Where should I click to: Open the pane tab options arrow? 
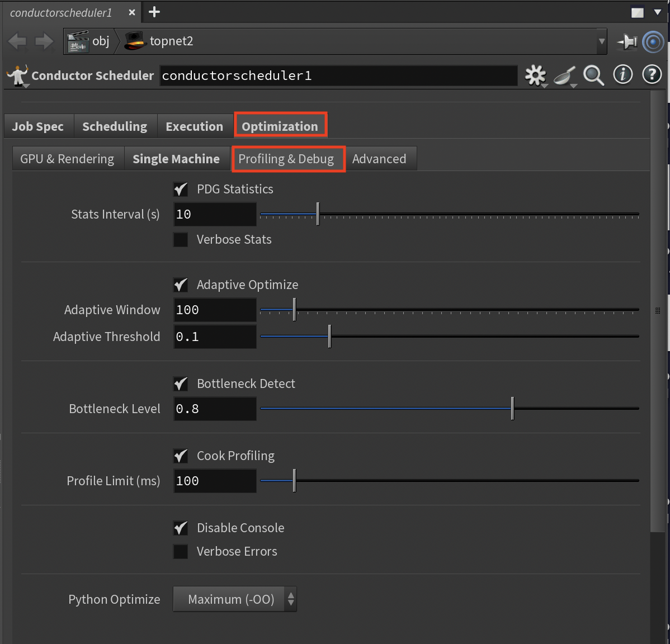point(658,12)
